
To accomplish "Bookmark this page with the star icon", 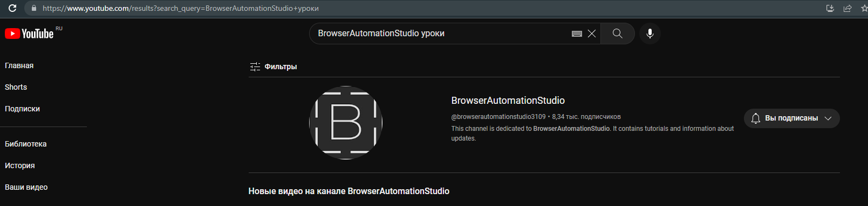I will coord(864,8).
